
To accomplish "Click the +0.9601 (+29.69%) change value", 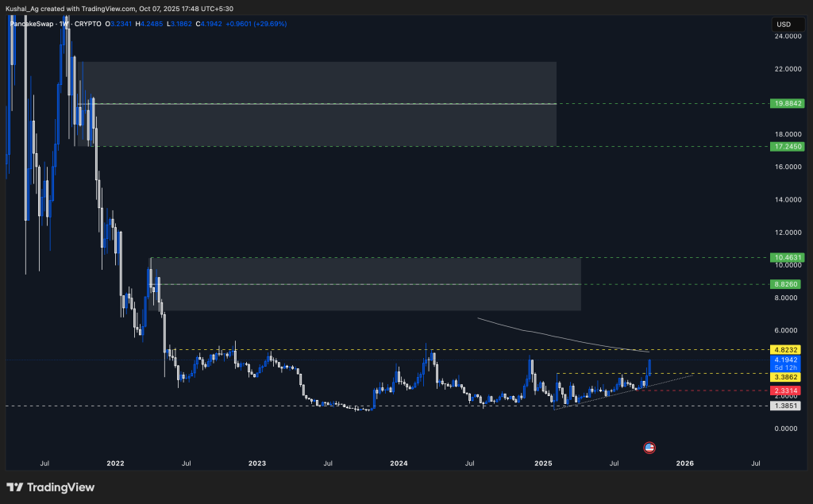I will (x=256, y=24).
